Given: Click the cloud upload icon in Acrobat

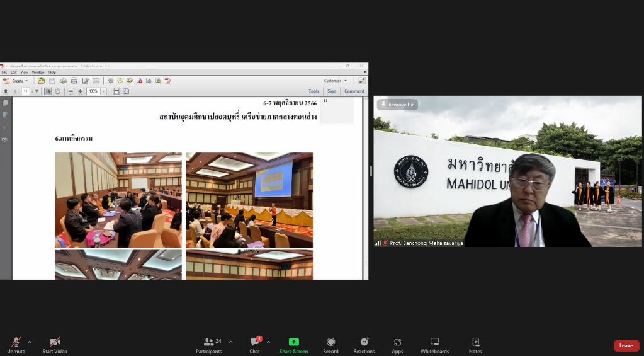Looking at the screenshot, I should (63, 81).
